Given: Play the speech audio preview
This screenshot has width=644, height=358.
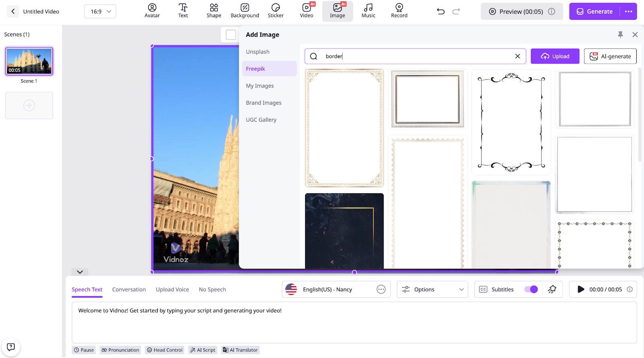Looking at the screenshot, I should pyautogui.click(x=580, y=290).
